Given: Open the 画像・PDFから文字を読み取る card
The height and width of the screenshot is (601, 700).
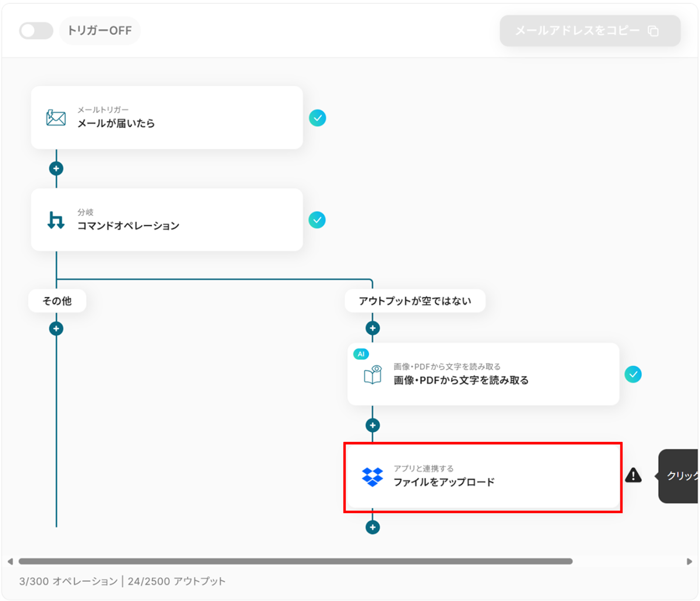Looking at the screenshot, I should (483, 374).
